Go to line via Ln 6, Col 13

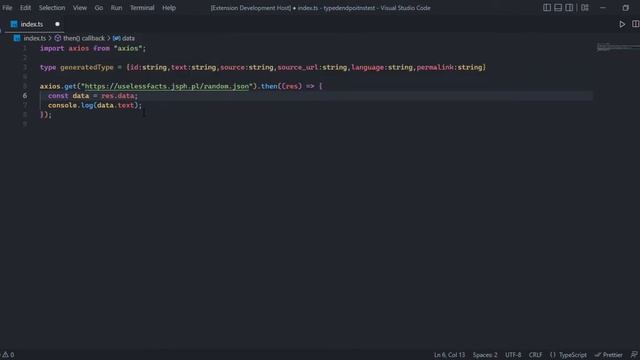point(449,355)
